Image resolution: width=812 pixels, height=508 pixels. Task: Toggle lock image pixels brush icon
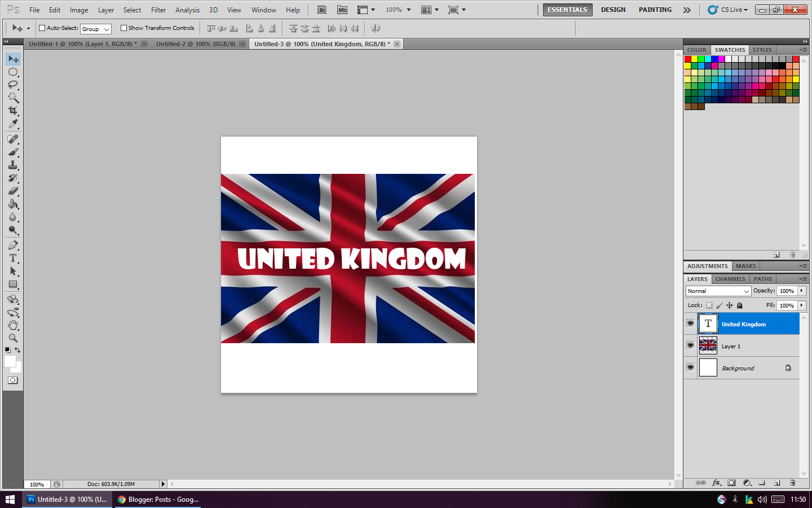[x=719, y=305]
